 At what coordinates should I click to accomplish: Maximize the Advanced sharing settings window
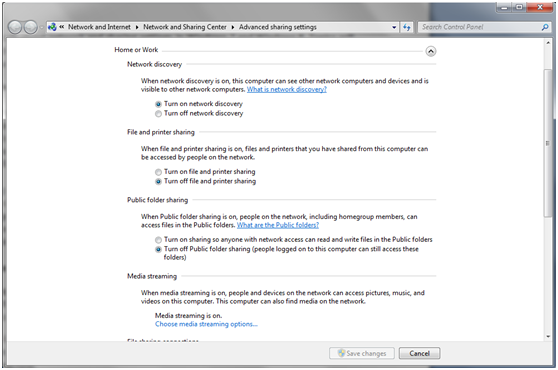pyautogui.click(x=520, y=7)
